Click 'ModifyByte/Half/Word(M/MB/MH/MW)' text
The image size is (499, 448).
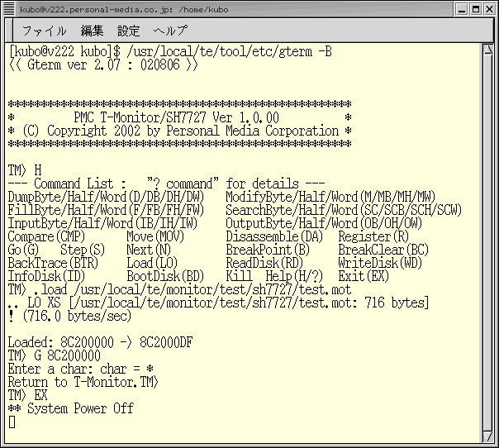click(x=330, y=197)
